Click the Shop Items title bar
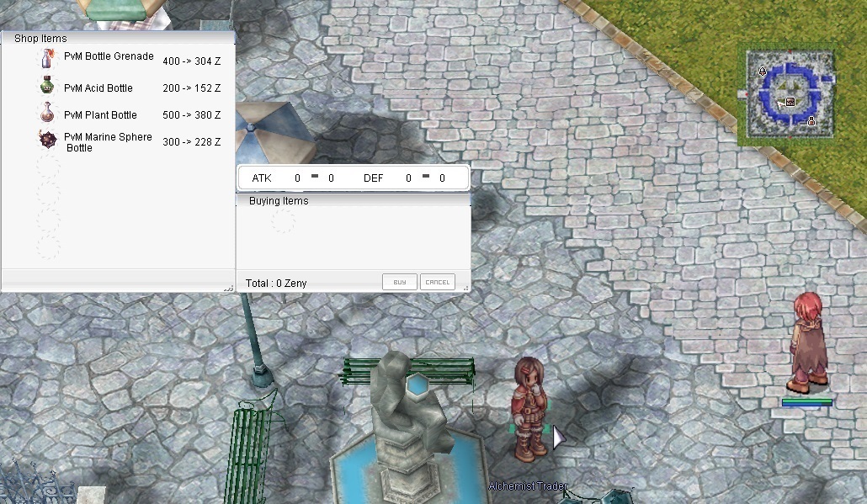 (x=118, y=38)
